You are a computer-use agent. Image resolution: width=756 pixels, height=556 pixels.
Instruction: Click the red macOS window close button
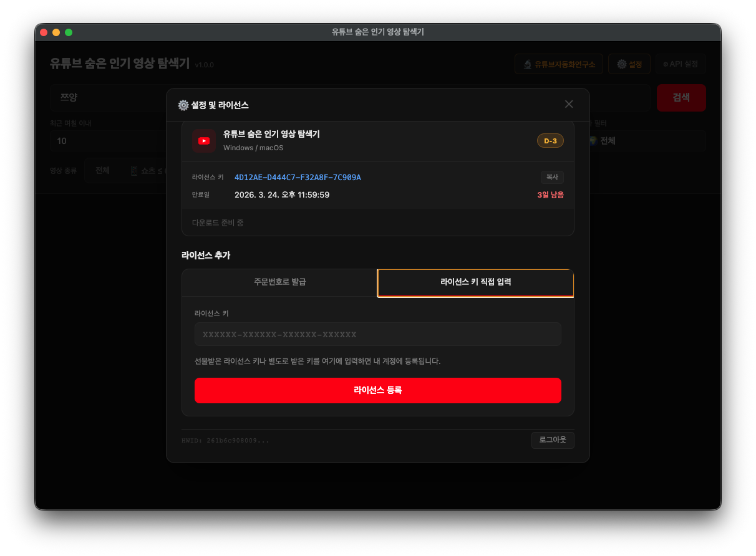(x=44, y=32)
